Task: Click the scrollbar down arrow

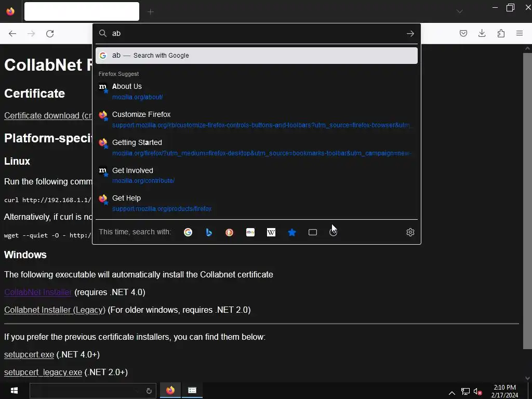Action: pyautogui.click(x=527, y=378)
